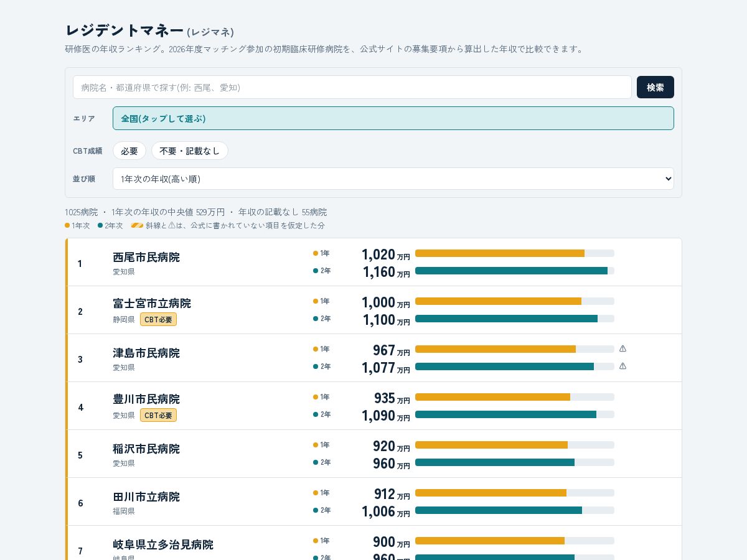
Task: Click the hospital name search input field
Action: pos(352,87)
